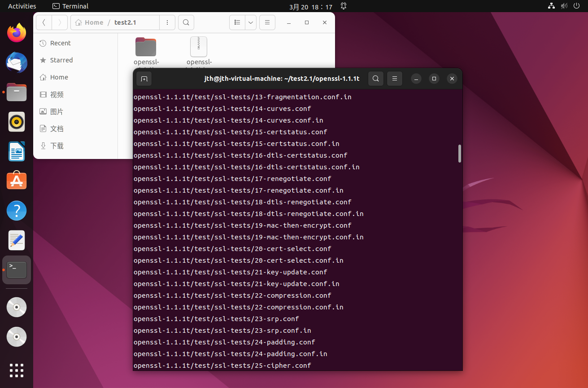The image size is (588, 388).
Task: Click the test2.1 breadcrumb in Files
Action: coord(125,22)
